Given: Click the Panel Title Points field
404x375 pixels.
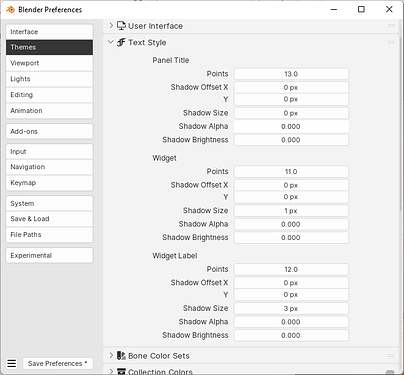Looking at the screenshot, I should [x=291, y=74].
